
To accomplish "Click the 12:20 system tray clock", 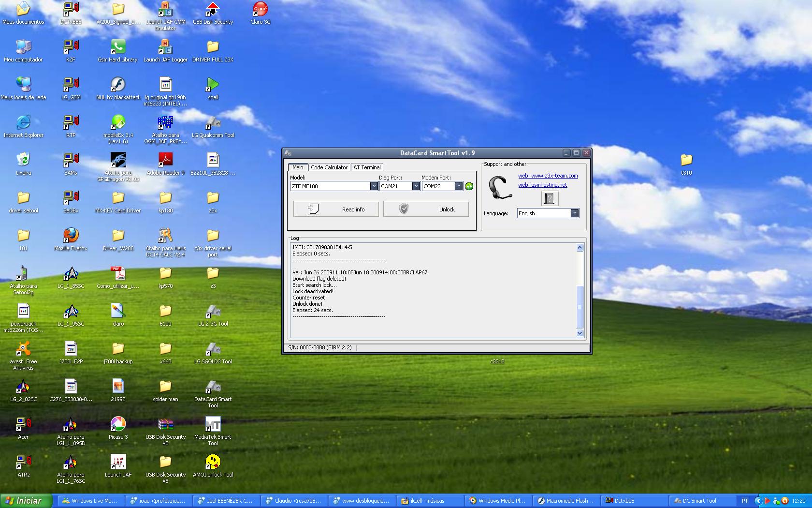I will [x=799, y=501].
